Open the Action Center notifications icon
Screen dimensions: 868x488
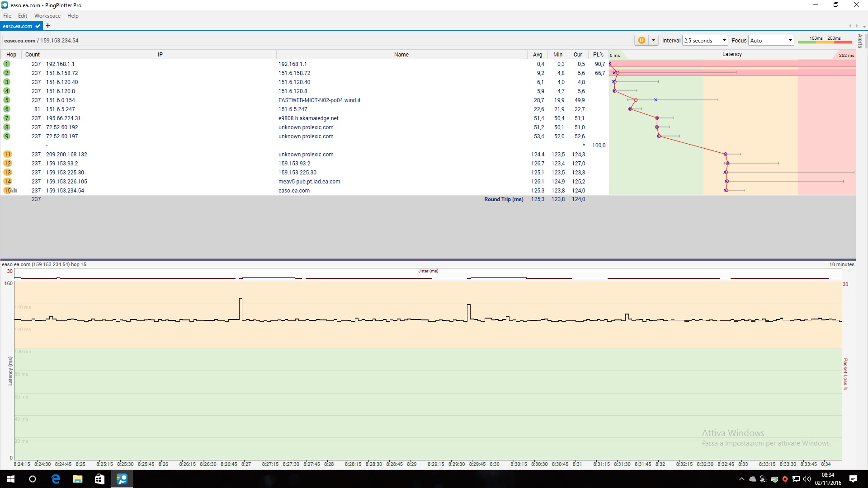pos(853,479)
